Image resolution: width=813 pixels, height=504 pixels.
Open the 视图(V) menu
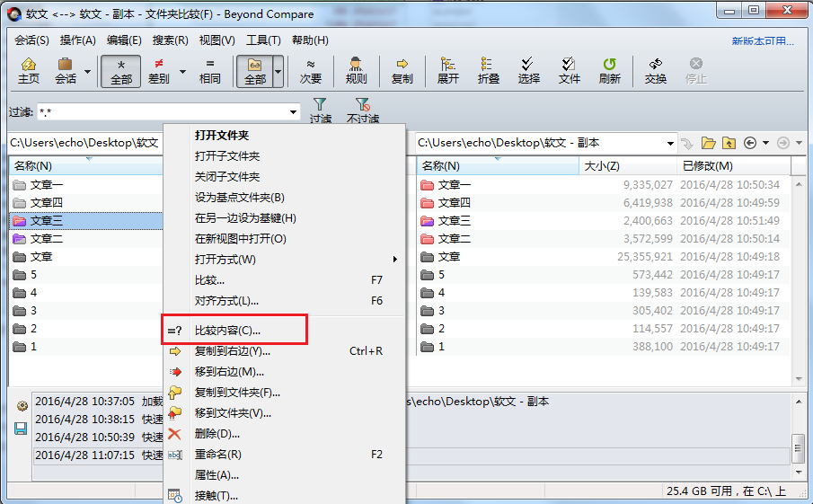217,40
